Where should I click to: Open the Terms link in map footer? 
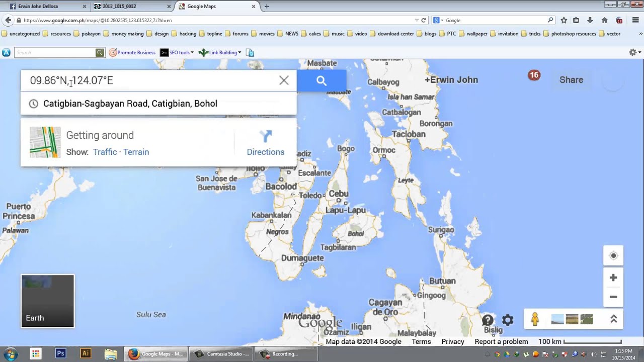click(421, 341)
